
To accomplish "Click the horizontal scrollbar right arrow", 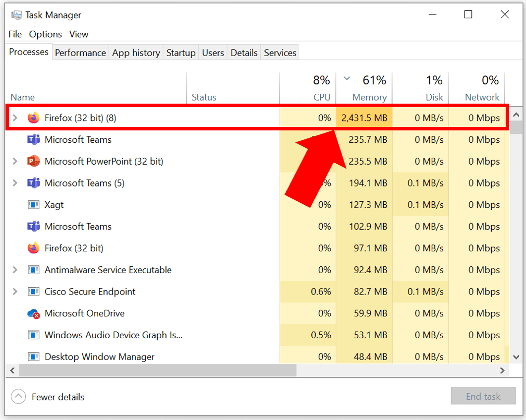I will (x=502, y=370).
